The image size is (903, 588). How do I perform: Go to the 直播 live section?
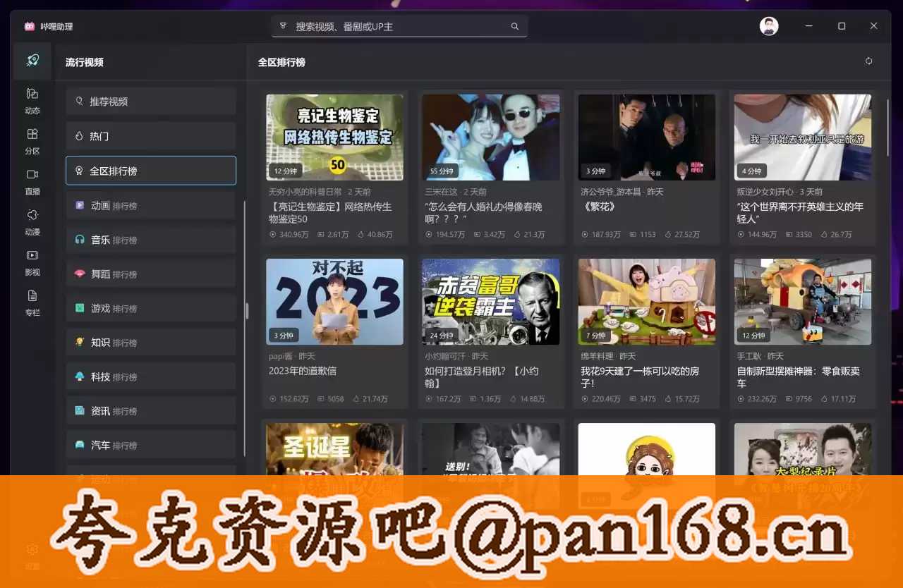[32, 181]
